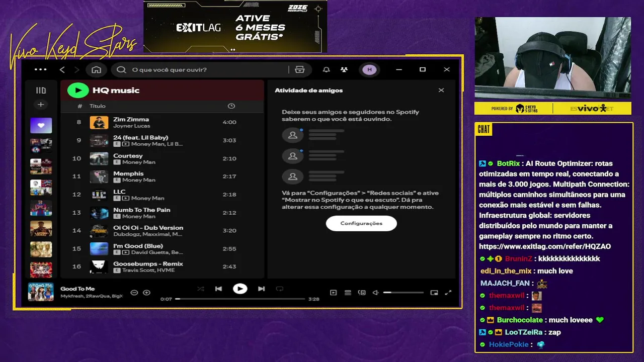Click the hide-song minus circle icon
This screenshot has width=644, height=362.
[134, 293]
